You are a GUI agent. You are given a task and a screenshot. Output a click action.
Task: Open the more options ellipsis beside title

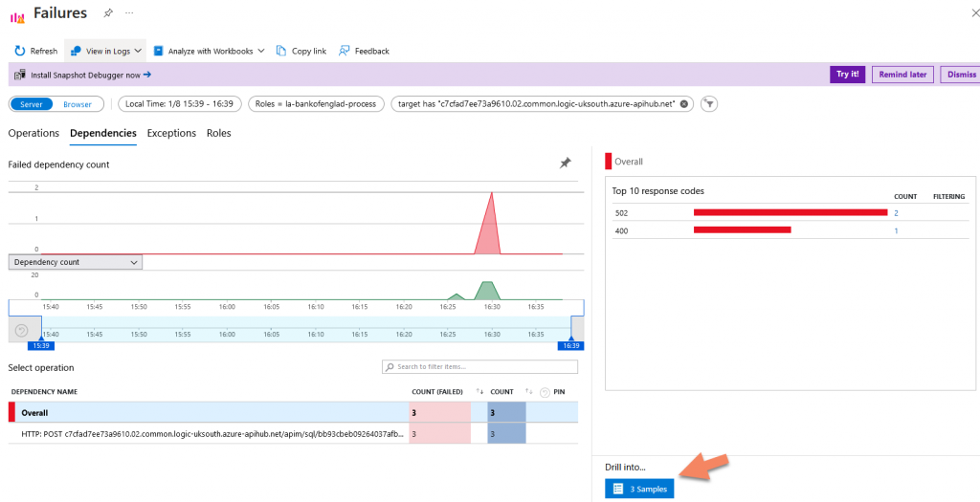(130, 13)
